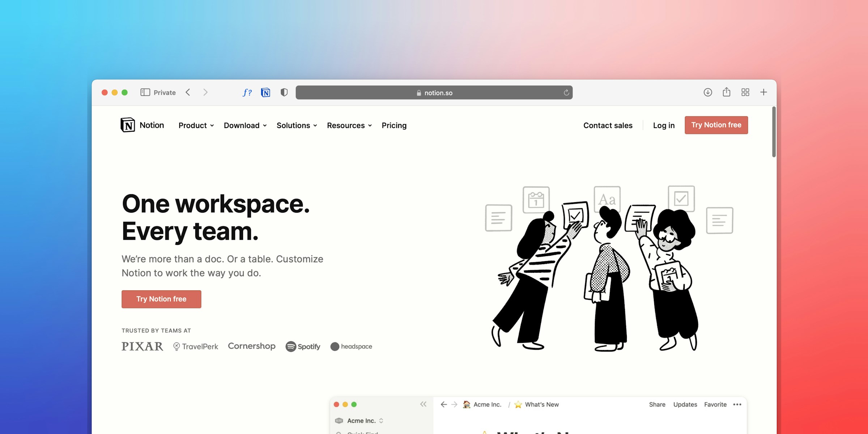Expand the Solutions dropdown menu
Screen dimensions: 868x434
point(297,125)
